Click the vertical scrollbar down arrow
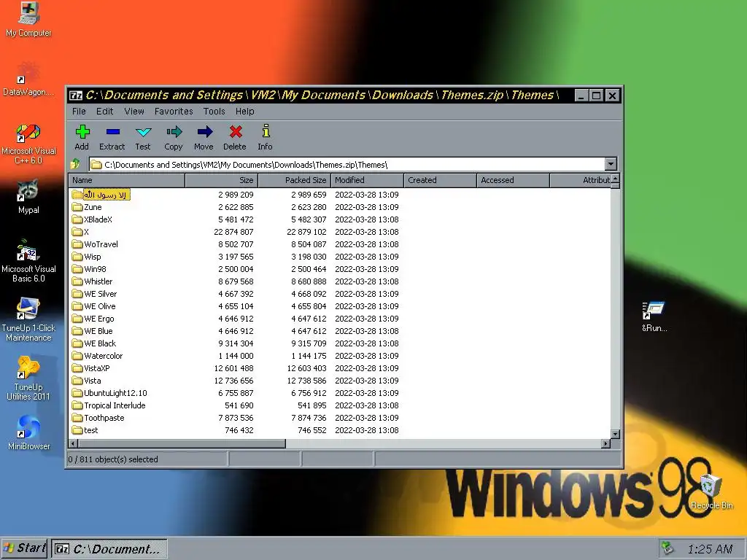This screenshot has height=560, width=747. click(616, 434)
